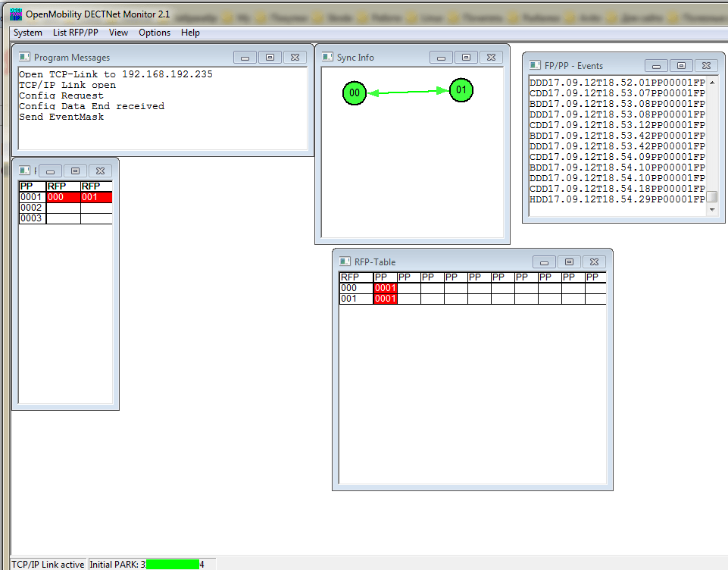Open the Help menu
Screen dimensions: 728x570
coord(190,33)
